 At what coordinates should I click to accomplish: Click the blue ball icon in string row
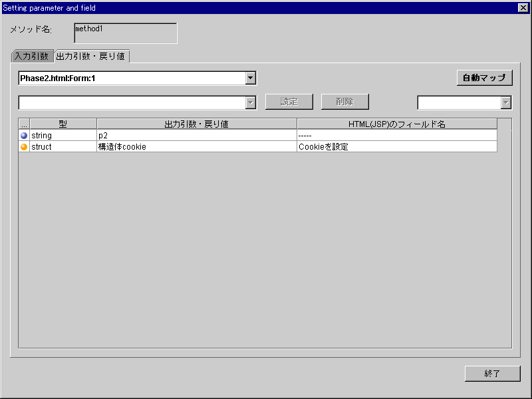24,136
